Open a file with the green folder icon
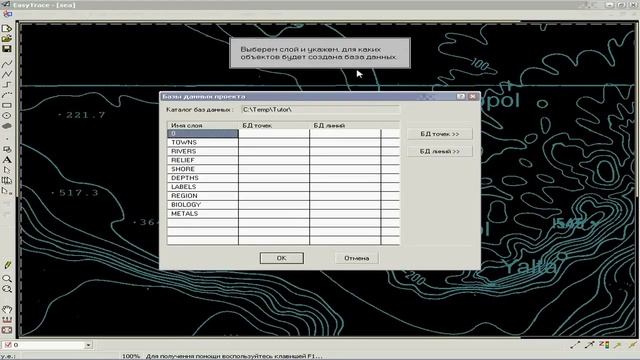 tap(7, 39)
